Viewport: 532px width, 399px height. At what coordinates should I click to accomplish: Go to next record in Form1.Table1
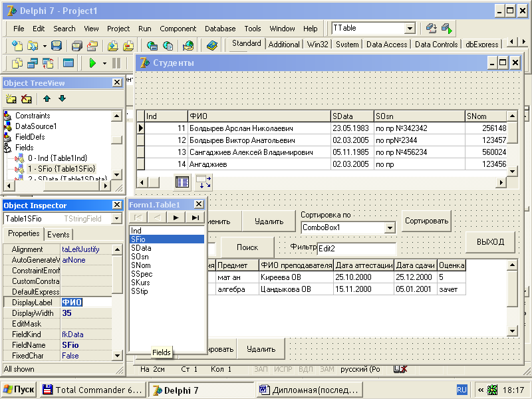point(176,217)
